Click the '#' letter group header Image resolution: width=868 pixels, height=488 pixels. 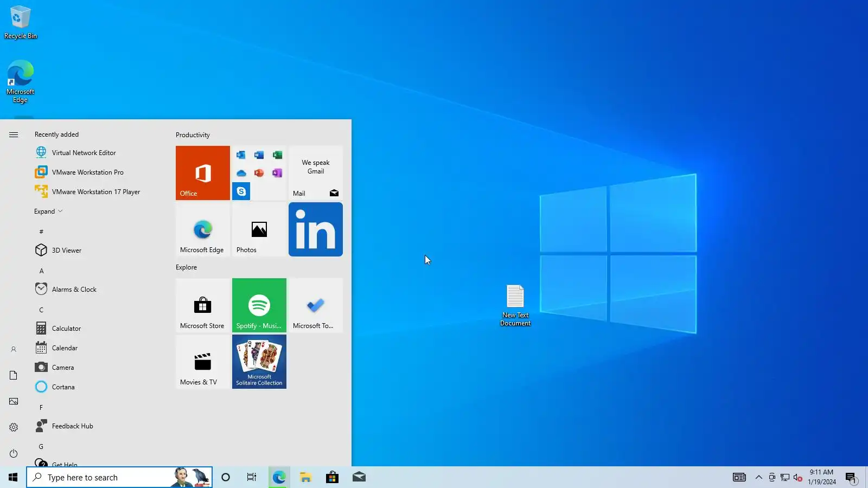[41, 232]
